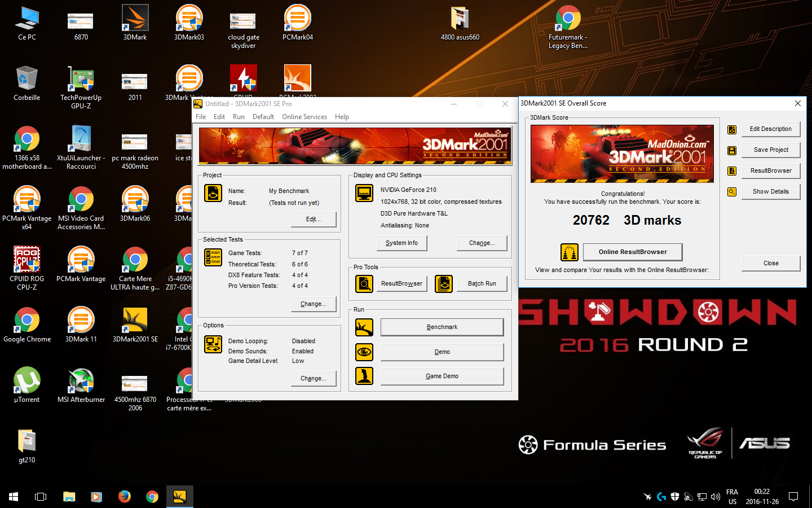The width and height of the screenshot is (812, 508).
Task: Click the Batch Run icon in Pro Tools
Action: pos(444,283)
